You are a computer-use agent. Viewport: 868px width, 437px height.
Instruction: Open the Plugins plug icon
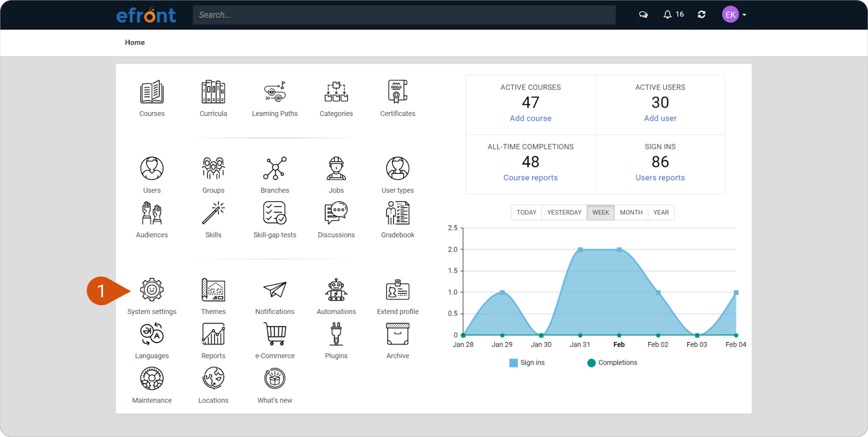(x=336, y=334)
